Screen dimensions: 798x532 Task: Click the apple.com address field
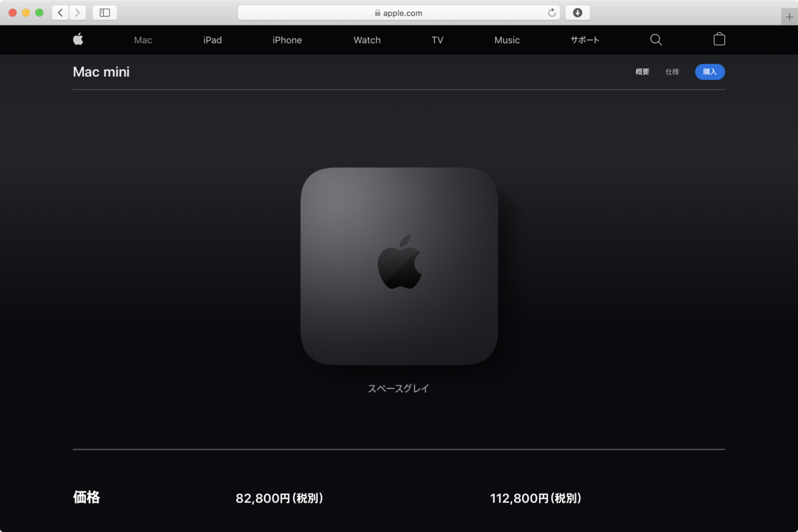(399, 13)
